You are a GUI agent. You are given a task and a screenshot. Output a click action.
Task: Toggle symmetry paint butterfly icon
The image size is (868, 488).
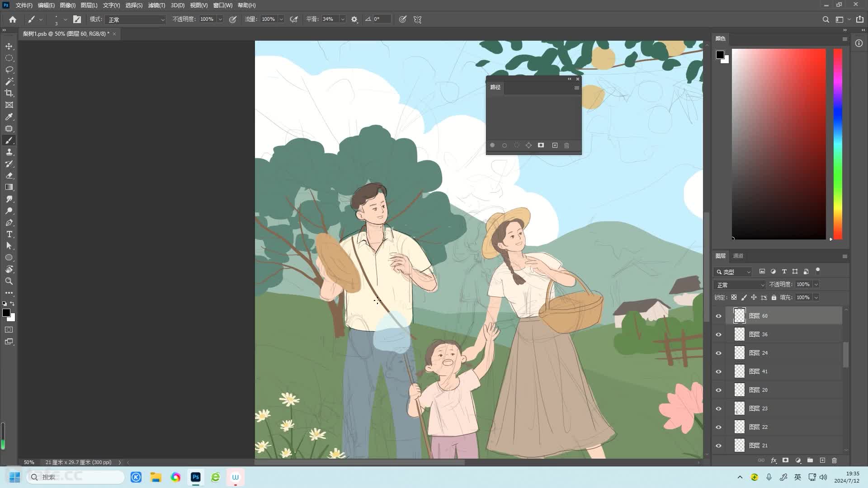coord(418,19)
